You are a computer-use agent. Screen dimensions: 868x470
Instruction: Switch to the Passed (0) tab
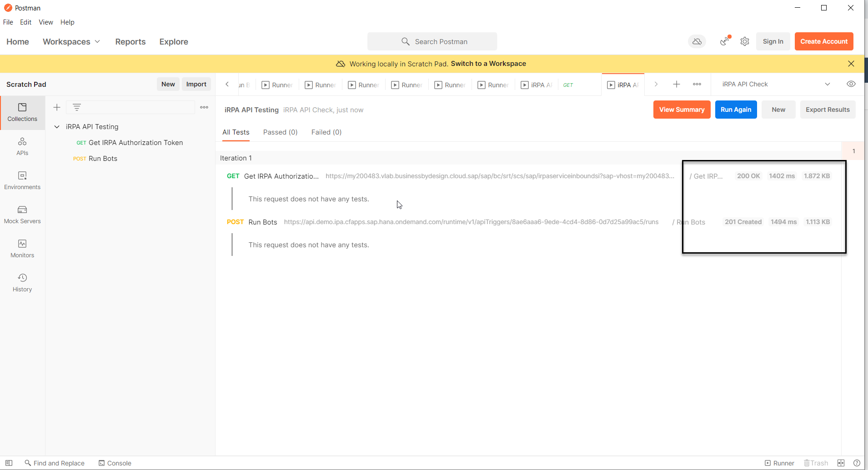[280, 132]
